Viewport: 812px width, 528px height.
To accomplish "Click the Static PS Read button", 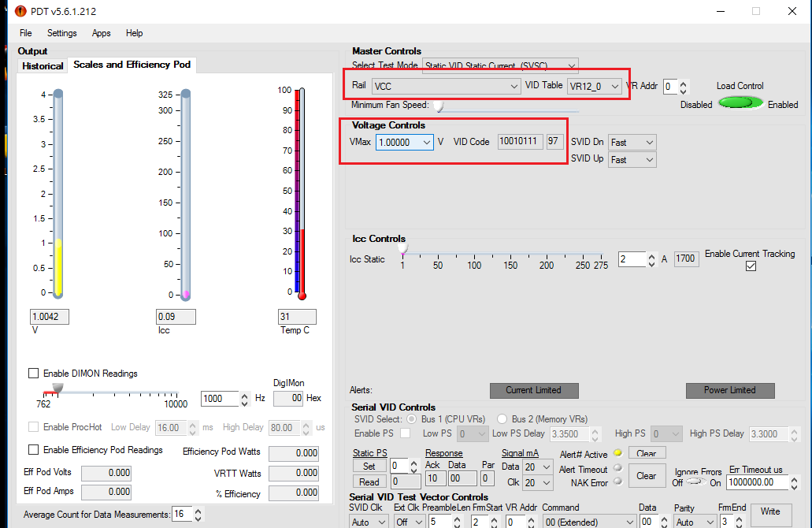I will pyautogui.click(x=369, y=482).
